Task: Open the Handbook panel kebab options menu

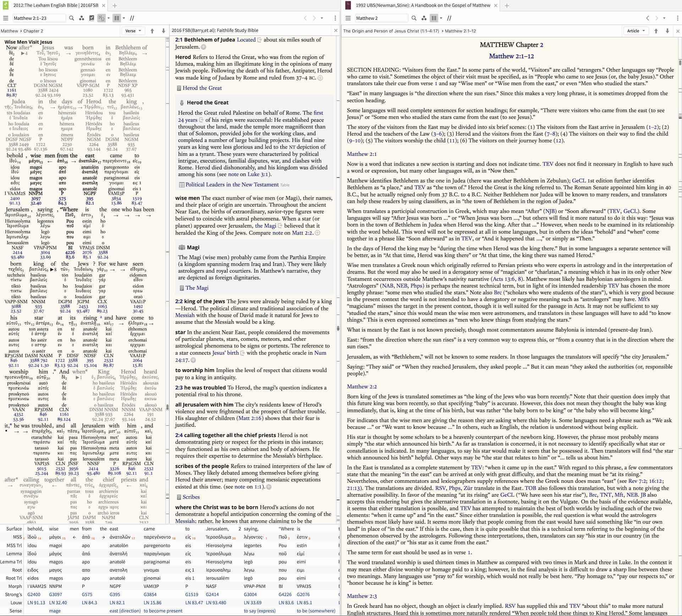Action: click(677, 18)
